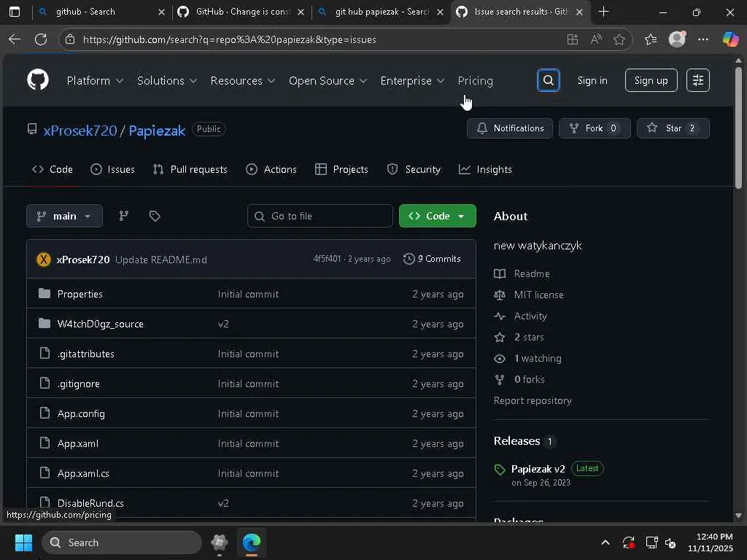Open appearance settings slider icon button

click(x=697, y=80)
